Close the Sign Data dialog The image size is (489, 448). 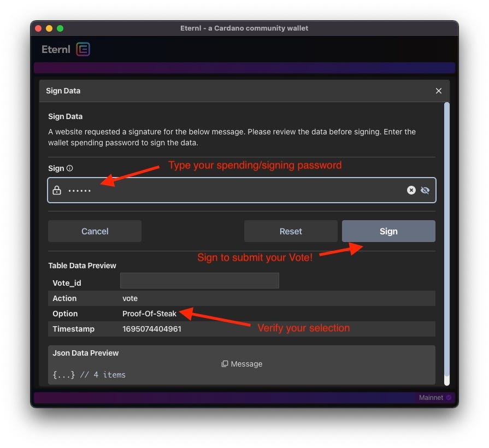439,91
